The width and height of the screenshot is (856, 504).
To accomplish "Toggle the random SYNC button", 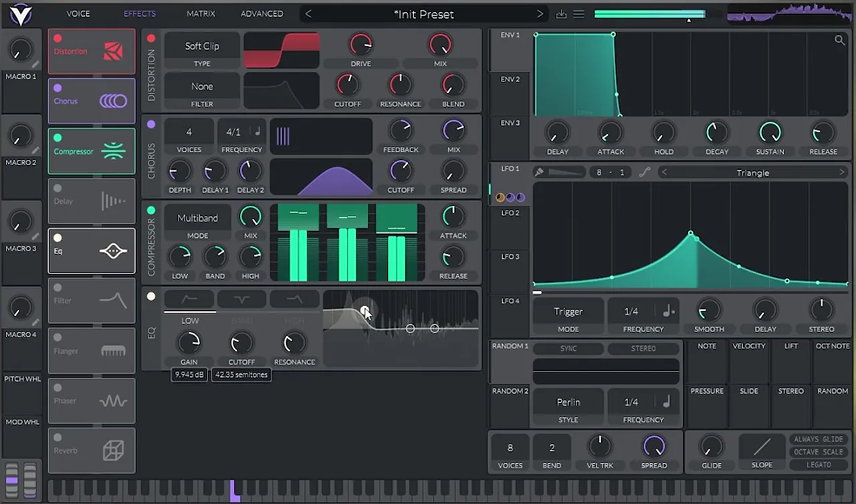I will point(568,348).
